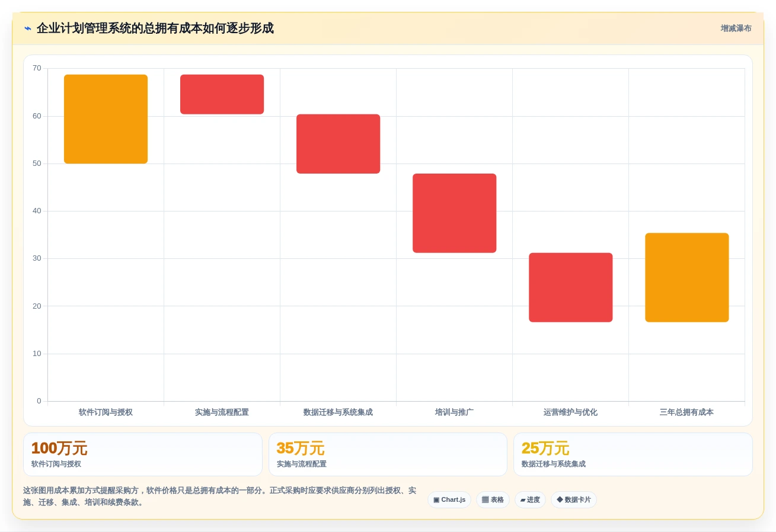Select the red 培训与推广 bar

pyautogui.click(x=454, y=213)
